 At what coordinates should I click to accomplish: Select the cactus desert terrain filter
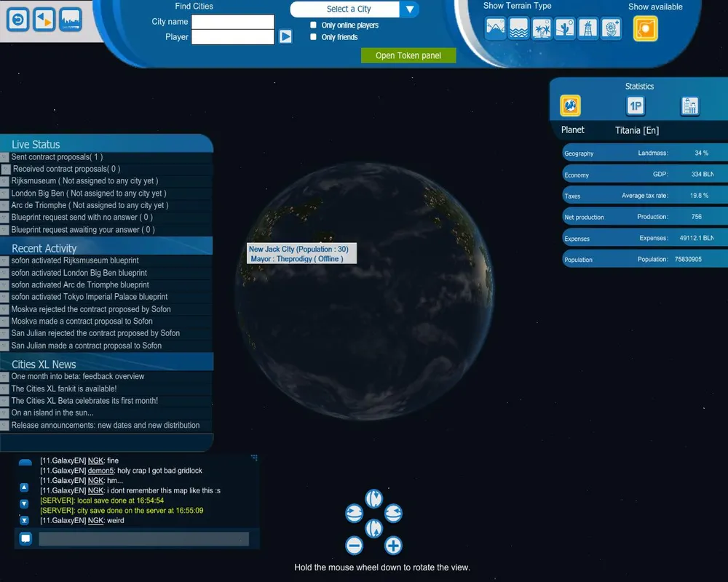[565, 28]
